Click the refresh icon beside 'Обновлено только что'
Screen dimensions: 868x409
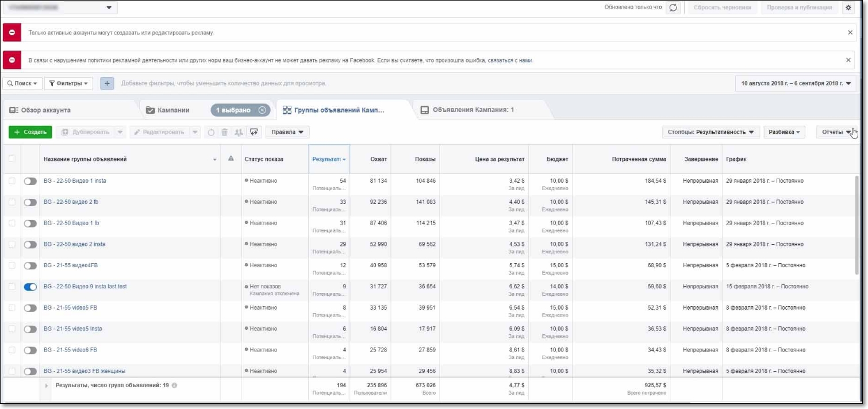click(x=673, y=7)
